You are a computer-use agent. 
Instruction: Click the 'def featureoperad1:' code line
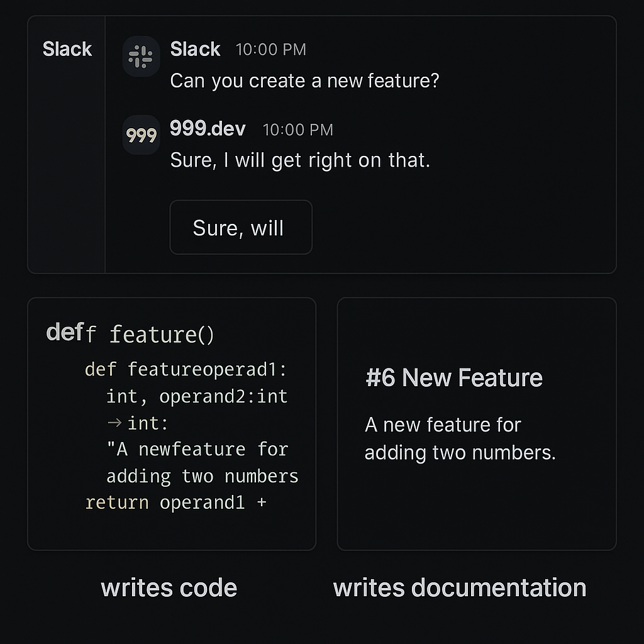pyautogui.click(x=186, y=369)
